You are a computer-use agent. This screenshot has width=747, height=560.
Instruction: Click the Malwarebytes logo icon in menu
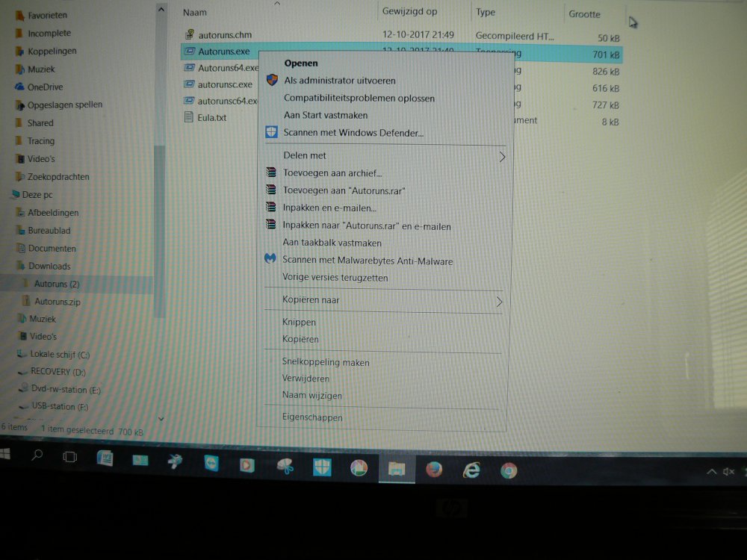pos(270,258)
